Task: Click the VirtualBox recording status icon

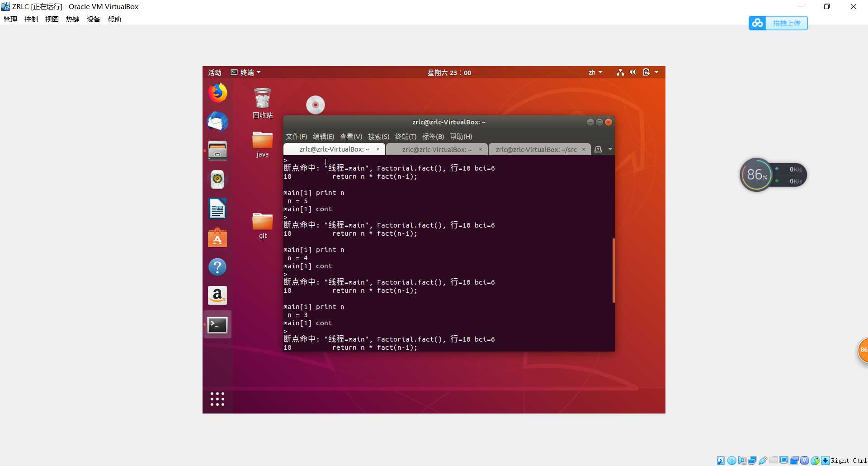Action: point(794,461)
